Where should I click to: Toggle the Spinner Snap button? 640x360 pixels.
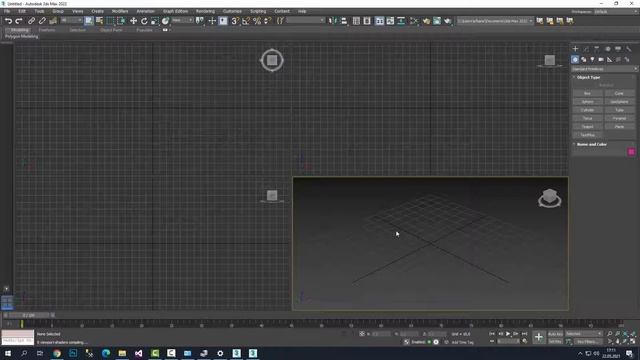268,21
